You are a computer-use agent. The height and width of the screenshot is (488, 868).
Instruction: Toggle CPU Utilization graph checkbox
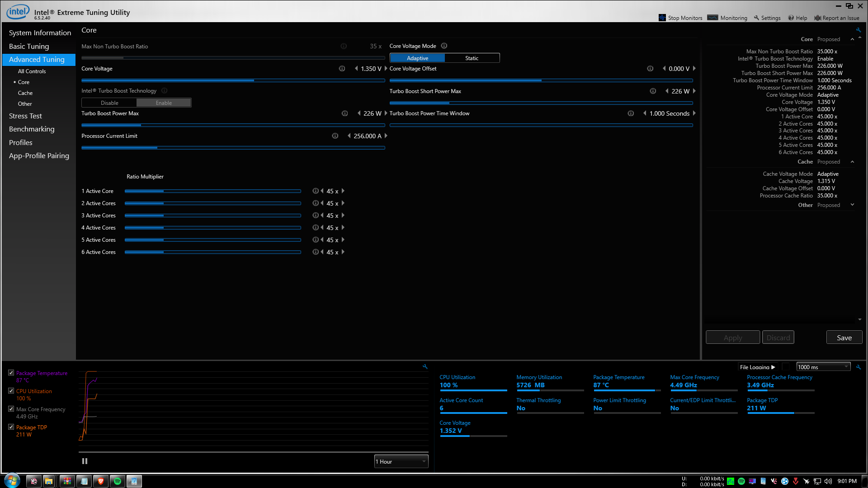tap(11, 391)
